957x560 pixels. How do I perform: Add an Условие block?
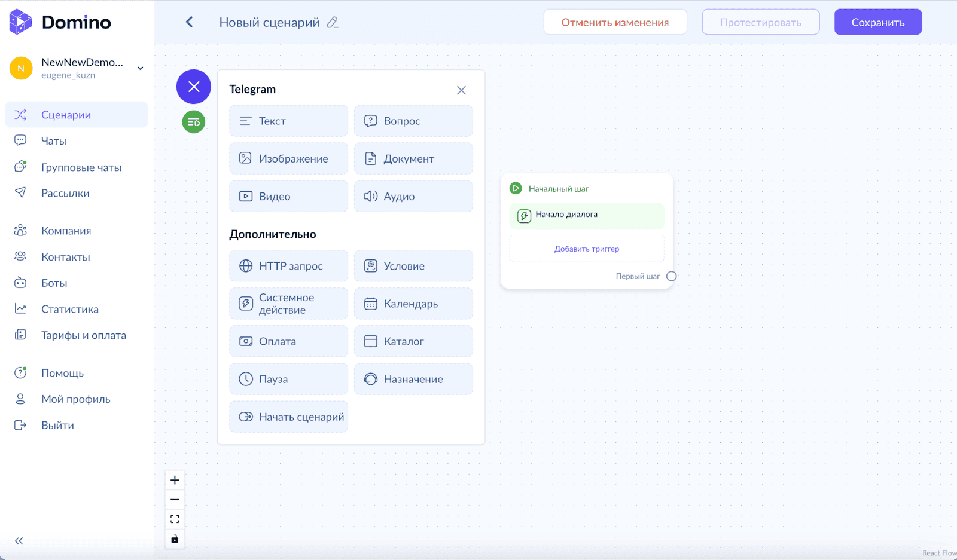pyautogui.click(x=413, y=266)
